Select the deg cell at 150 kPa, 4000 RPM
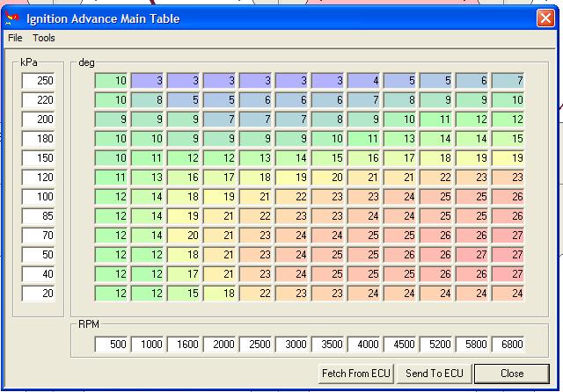The image size is (563, 392). (x=363, y=158)
